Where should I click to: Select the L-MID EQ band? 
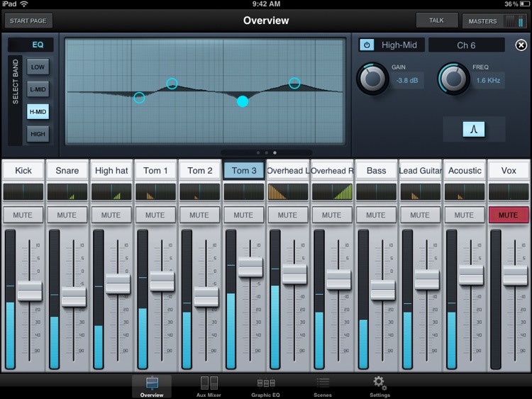38,89
